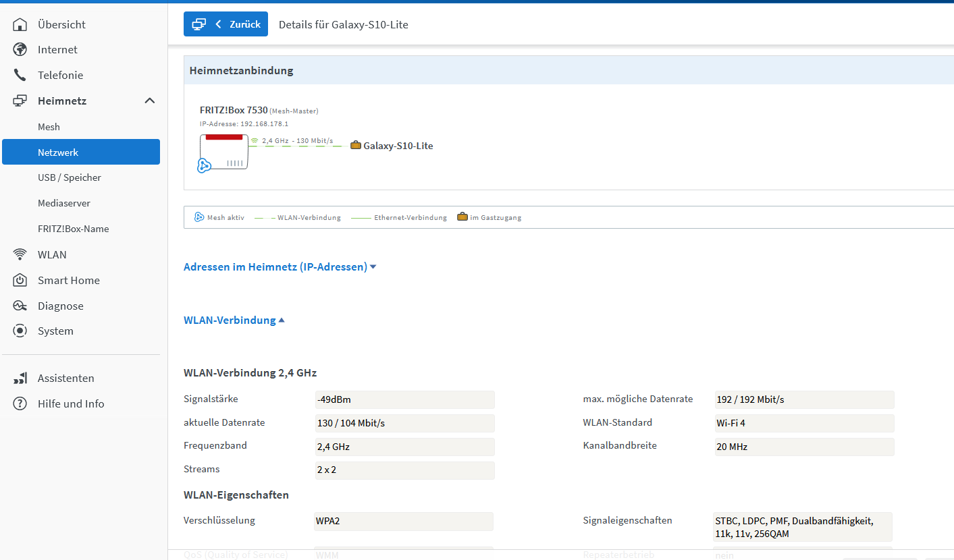Click the Streams field 2 x 2
Image resolution: width=954 pixels, height=560 pixels.
click(404, 470)
